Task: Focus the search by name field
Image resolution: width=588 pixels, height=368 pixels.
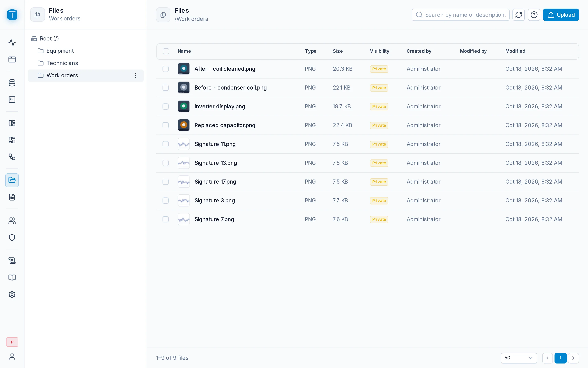Action: tap(460, 15)
